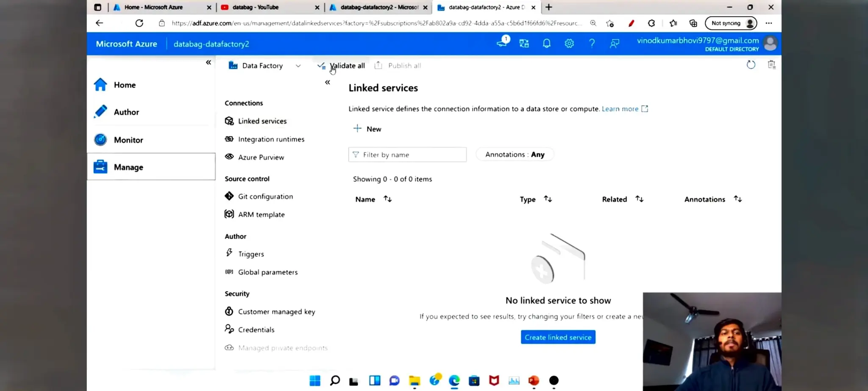Open the Azure settings gear
This screenshot has width=868, height=391.
(x=569, y=43)
